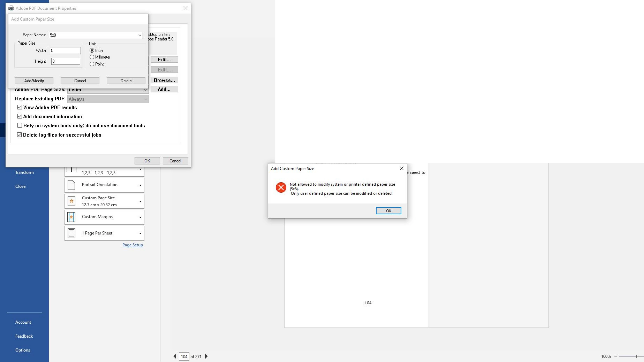Select the Point unit radio button
The height and width of the screenshot is (362, 644).
[92, 64]
